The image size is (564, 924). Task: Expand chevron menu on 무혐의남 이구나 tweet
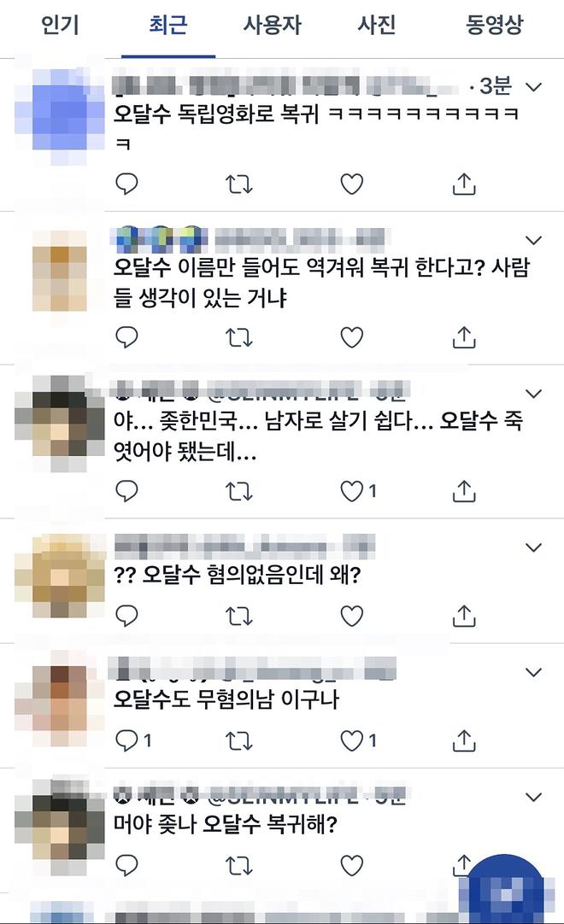533,672
